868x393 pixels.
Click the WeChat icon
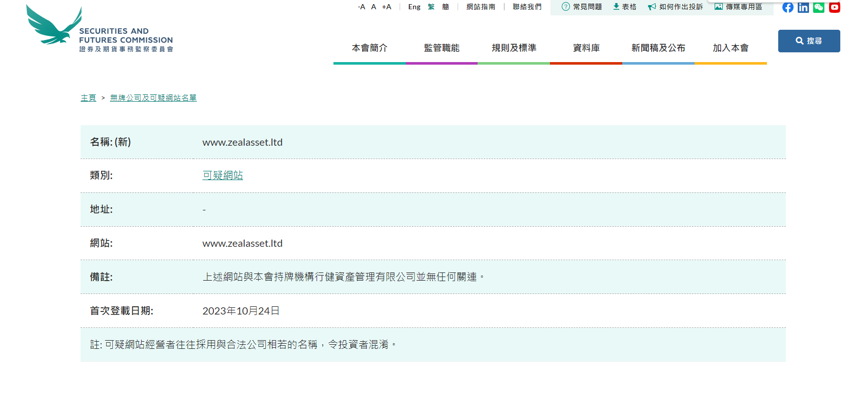[819, 7]
